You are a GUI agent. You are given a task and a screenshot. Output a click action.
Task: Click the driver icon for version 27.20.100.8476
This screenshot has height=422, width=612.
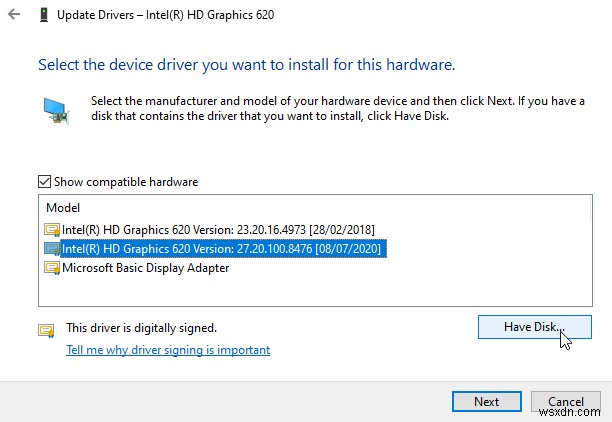pos(52,249)
